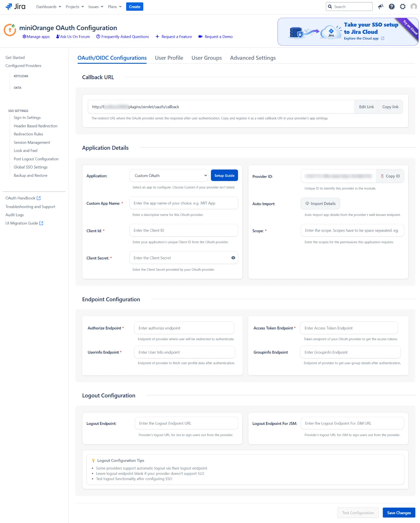Copy the Provider ID

click(390, 176)
